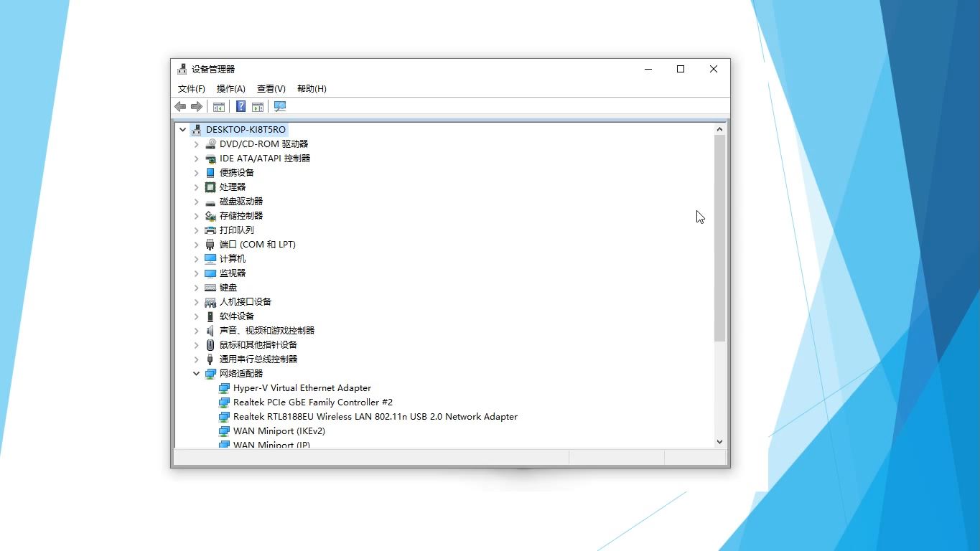
Task: Expand the 声音、视频和游戏控制器 category
Action: (197, 331)
